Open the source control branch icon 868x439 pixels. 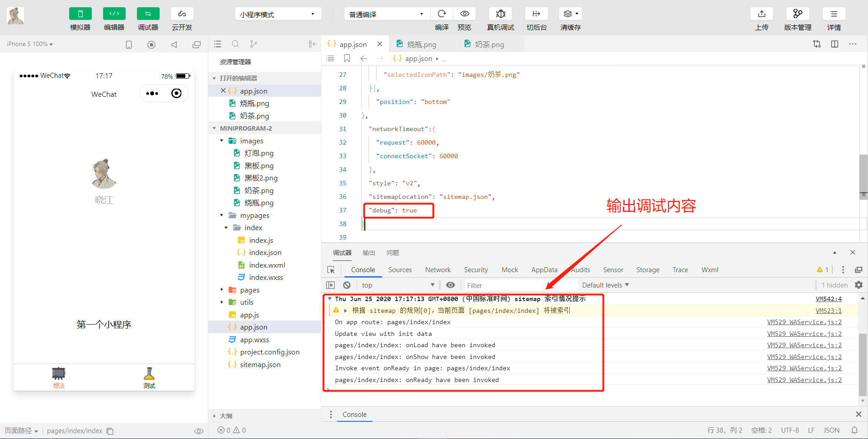click(x=254, y=44)
